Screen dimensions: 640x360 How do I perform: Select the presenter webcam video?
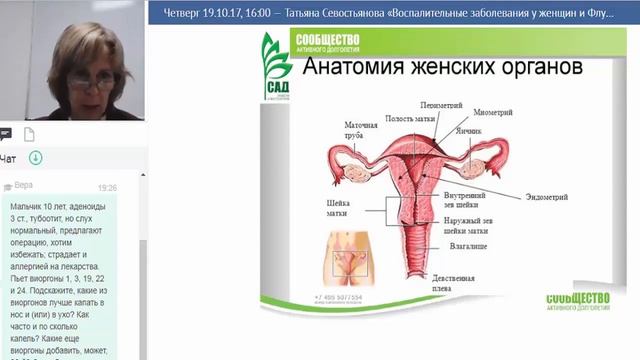[x=72, y=60]
